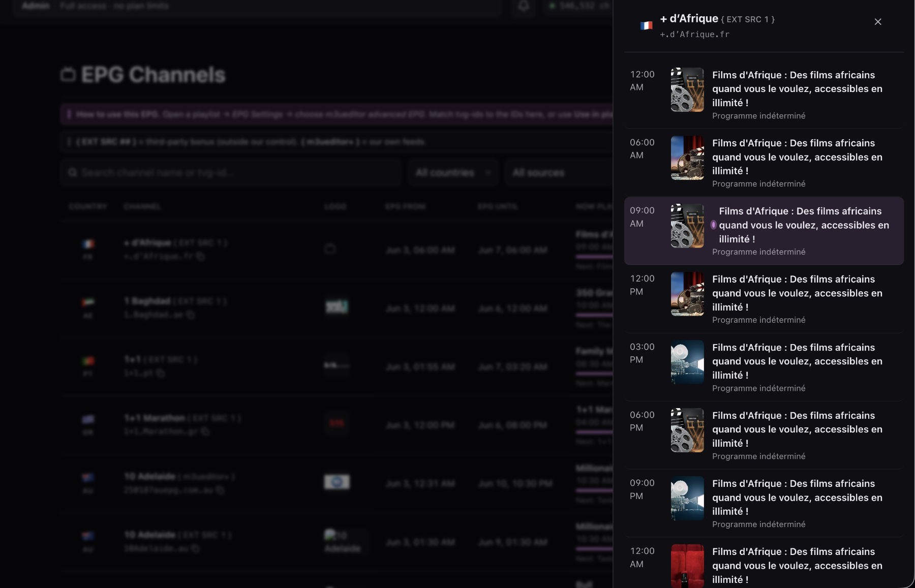Click the + d'Afrique channel name in panel header
Viewport: 915px width, 588px height.
click(689, 19)
